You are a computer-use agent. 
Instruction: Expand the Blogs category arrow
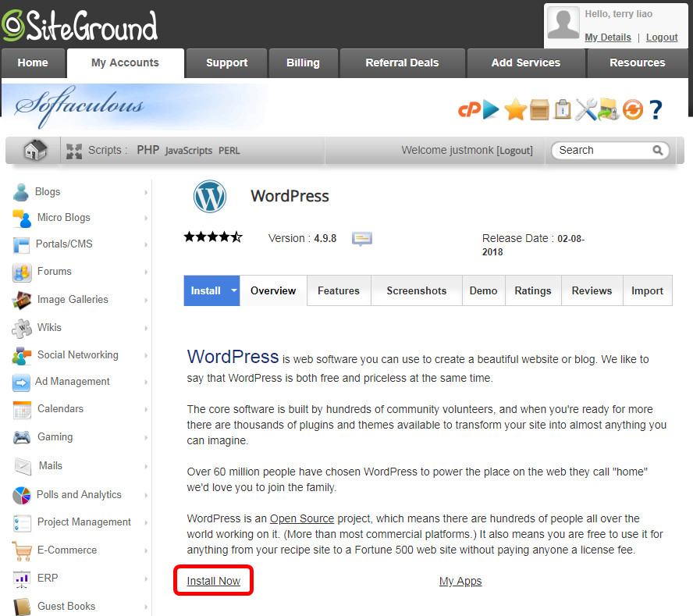pos(146,192)
